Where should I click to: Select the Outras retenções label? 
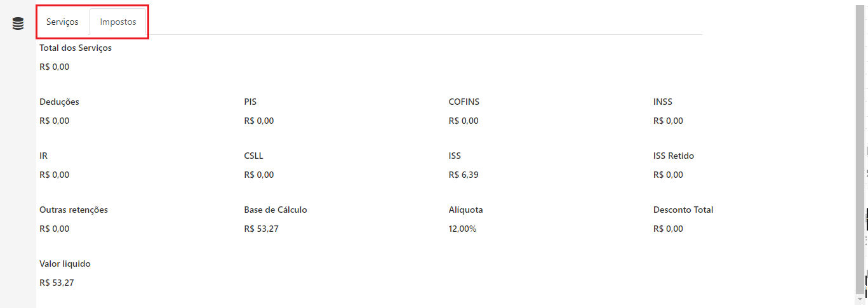(74, 210)
